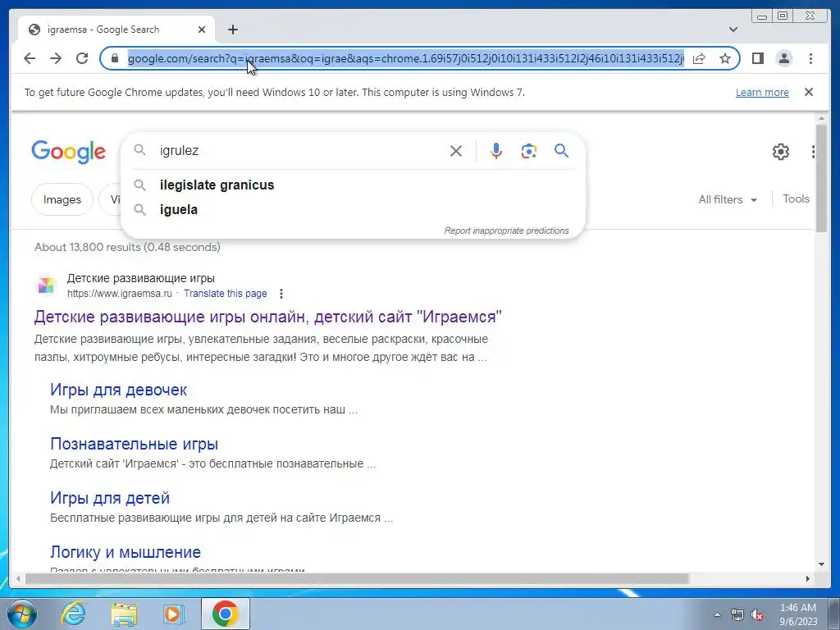Submit search with the blue magnifier icon
The width and height of the screenshot is (840, 630).
pyautogui.click(x=561, y=151)
